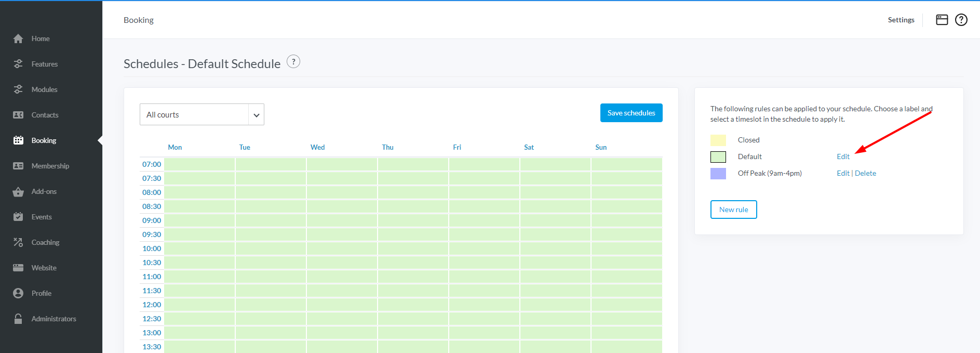Select Monday 07:00 timeslot cell

[199, 164]
